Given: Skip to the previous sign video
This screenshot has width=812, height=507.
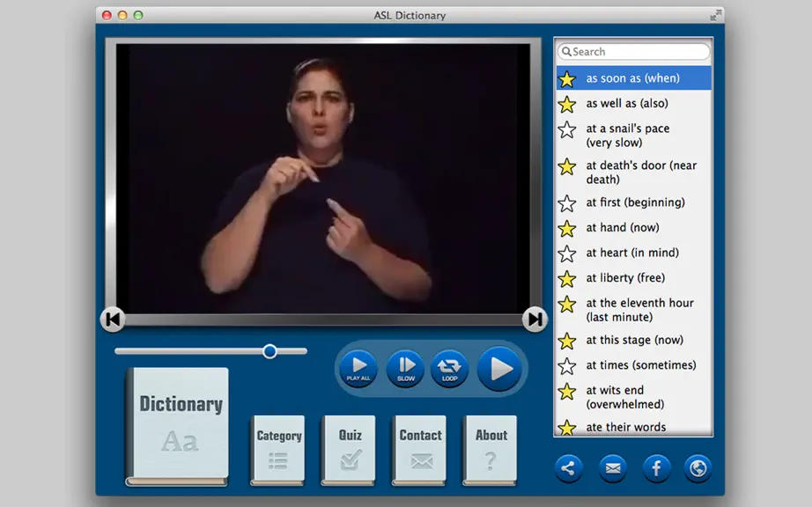Looking at the screenshot, I should [x=113, y=320].
